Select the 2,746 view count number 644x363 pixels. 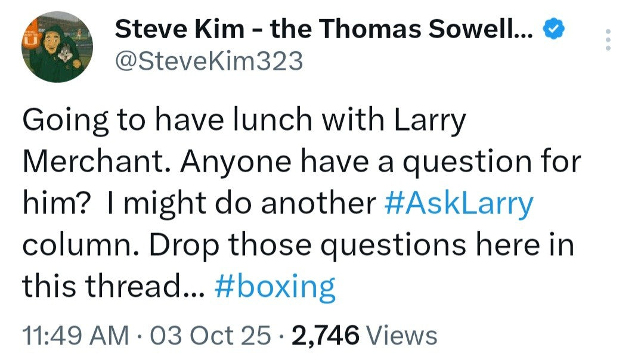coord(325,336)
